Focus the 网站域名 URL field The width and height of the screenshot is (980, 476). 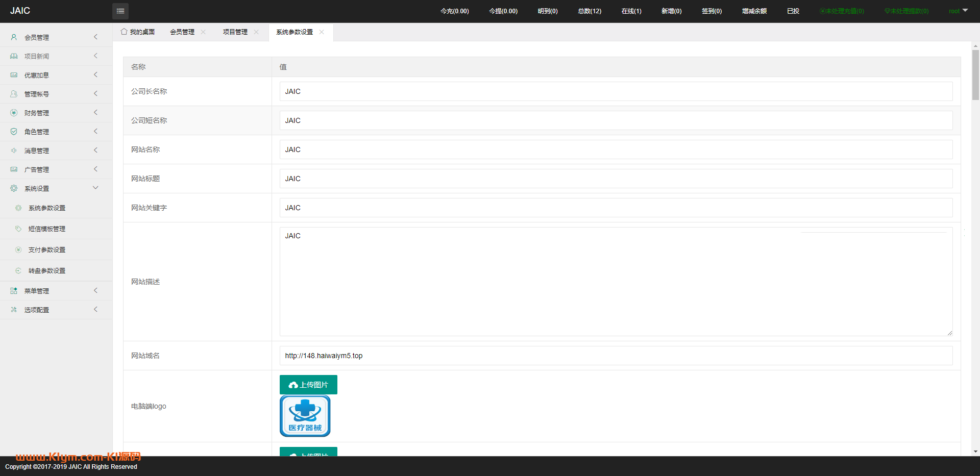(x=616, y=356)
